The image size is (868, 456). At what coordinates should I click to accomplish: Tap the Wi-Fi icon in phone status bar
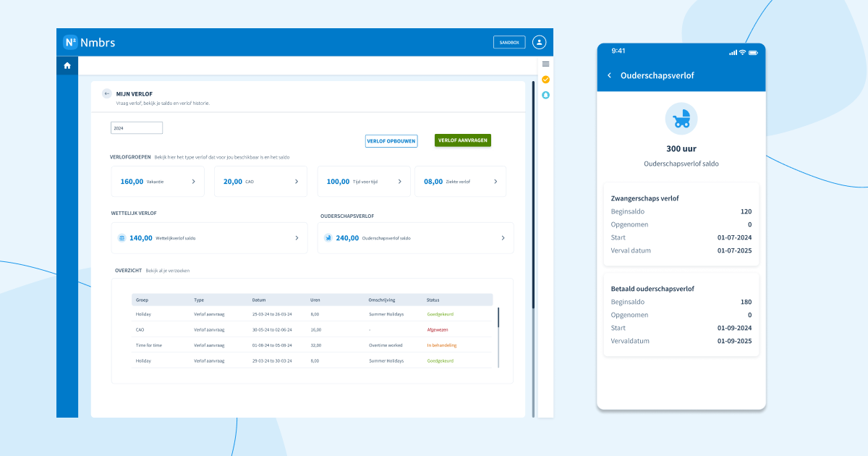point(742,52)
